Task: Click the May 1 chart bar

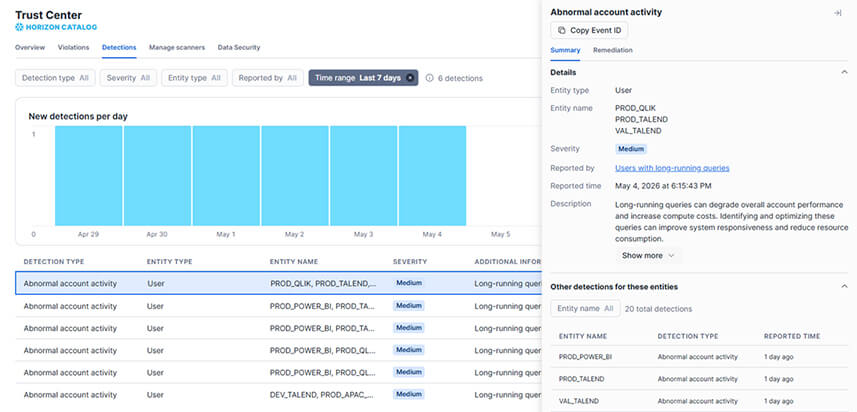Action: pos(226,175)
